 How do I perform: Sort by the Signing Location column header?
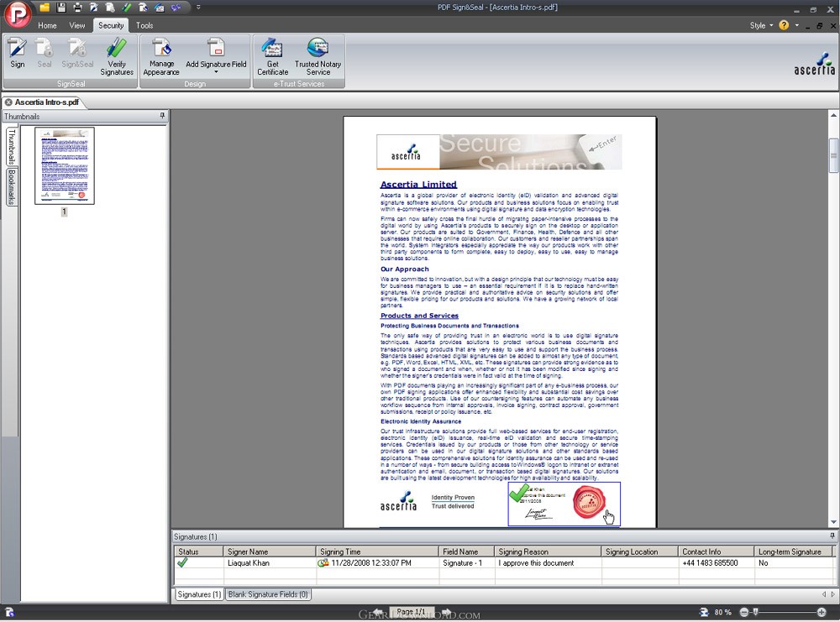[639, 551]
